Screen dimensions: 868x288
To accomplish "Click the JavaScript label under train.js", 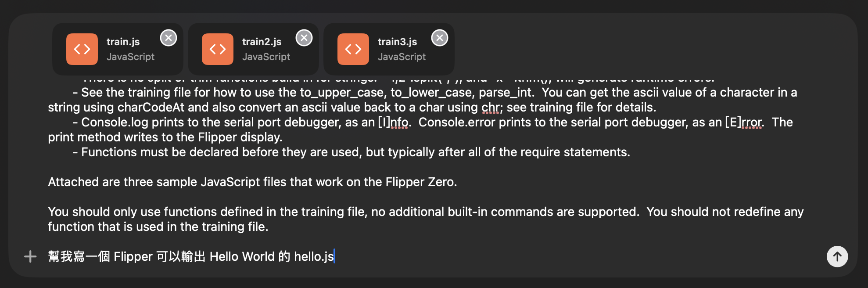I will coord(130,57).
